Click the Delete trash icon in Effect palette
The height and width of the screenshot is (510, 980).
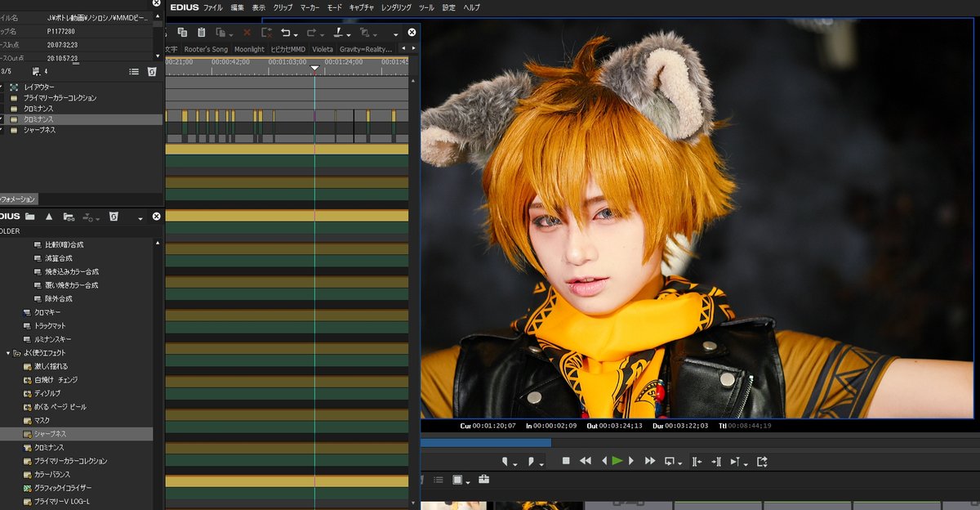pos(113,217)
